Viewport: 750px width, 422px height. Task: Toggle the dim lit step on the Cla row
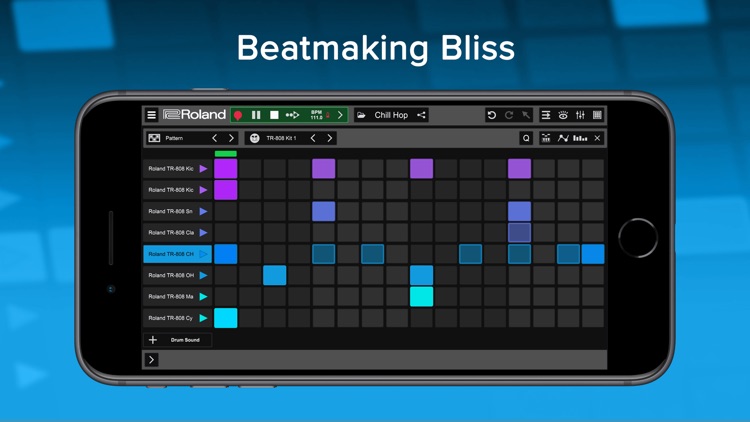pos(519,233)
